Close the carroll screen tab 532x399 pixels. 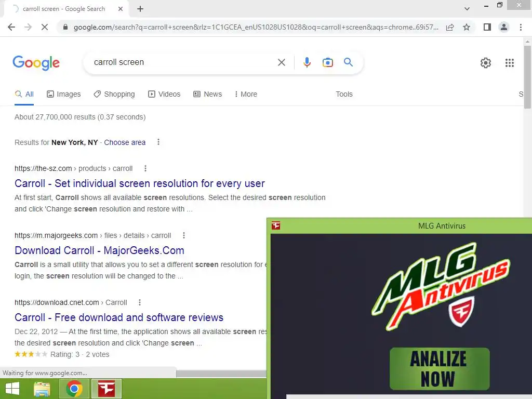click(x=121, y=9)
